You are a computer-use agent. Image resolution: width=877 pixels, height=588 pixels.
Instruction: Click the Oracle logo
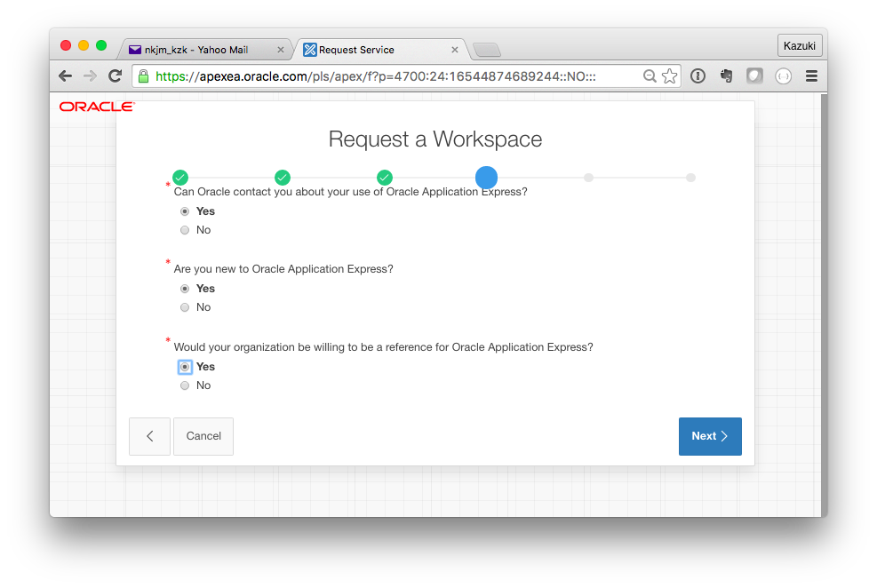[x=97, y=107]
